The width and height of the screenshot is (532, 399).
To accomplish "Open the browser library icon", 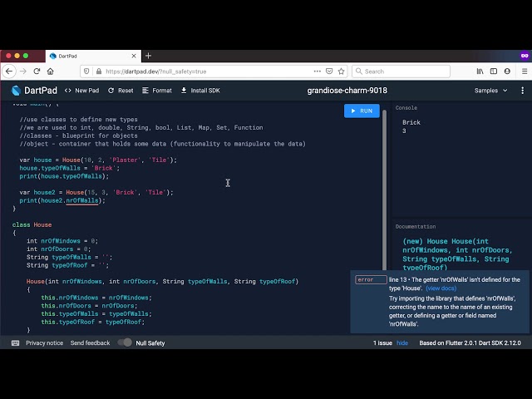I will 480,71.
